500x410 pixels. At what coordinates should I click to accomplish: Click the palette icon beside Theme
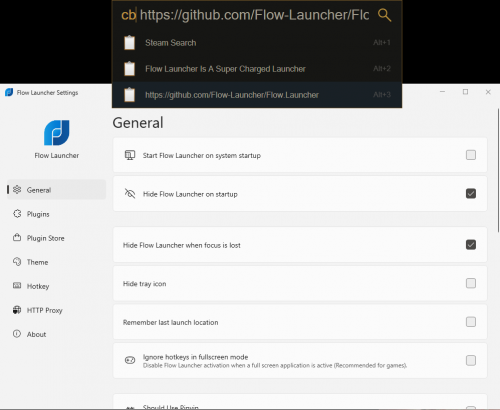(x=17, y=262)
